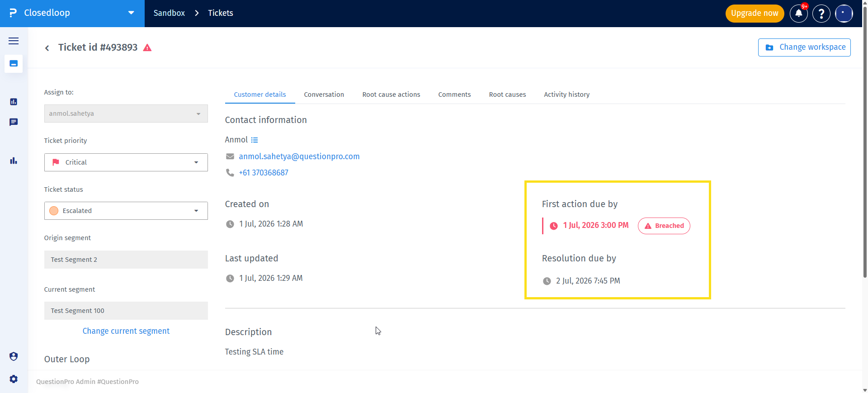Open the Ticket priority dropdown

click(126, 162)
